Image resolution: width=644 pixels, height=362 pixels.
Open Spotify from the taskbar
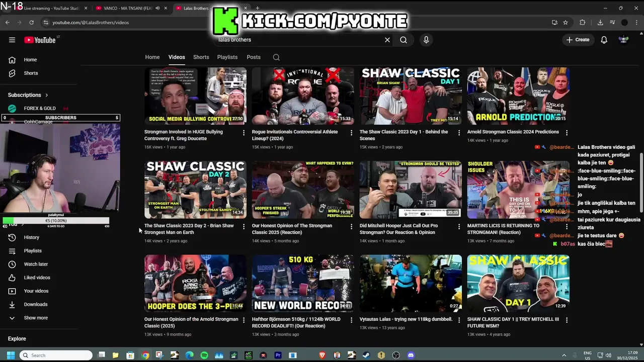tap(204, 355)
